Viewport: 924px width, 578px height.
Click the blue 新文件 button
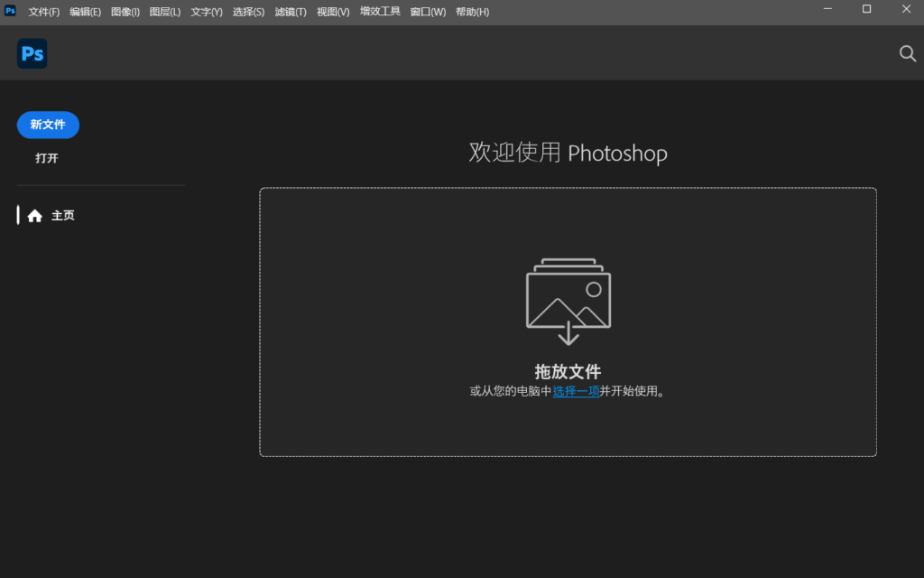point(48,125)
